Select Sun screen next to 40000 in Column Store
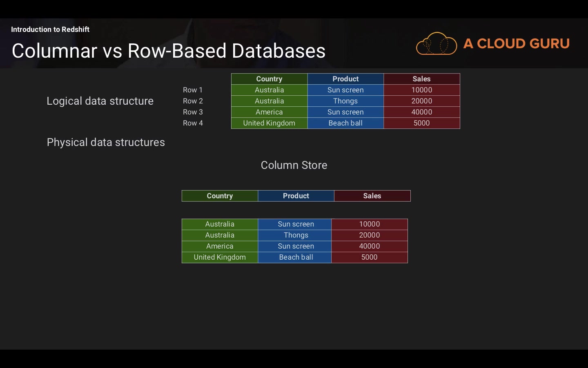 pyautogui.click(x=295, y=246)
